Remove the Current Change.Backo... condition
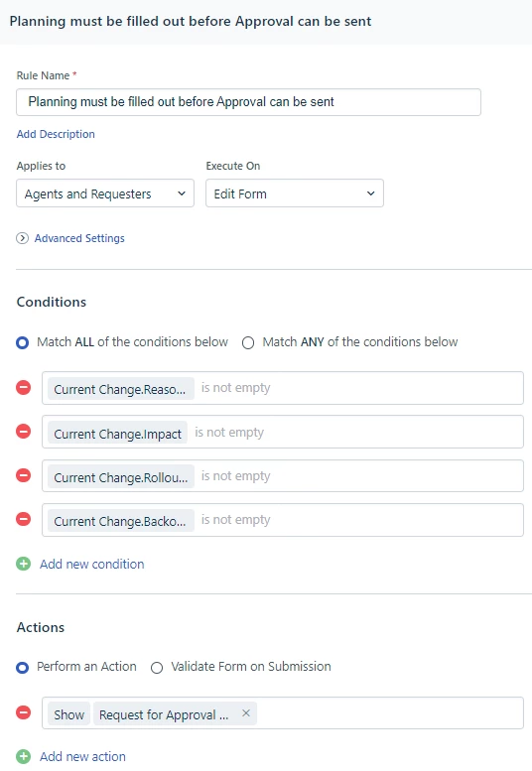The height and width of the screenshot is (771, 532). 23,519
